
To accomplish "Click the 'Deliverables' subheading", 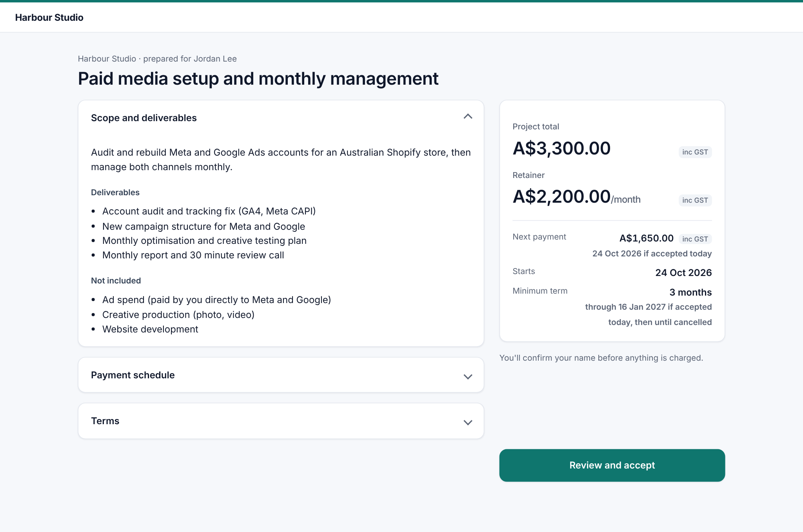I will pos(115,192).
